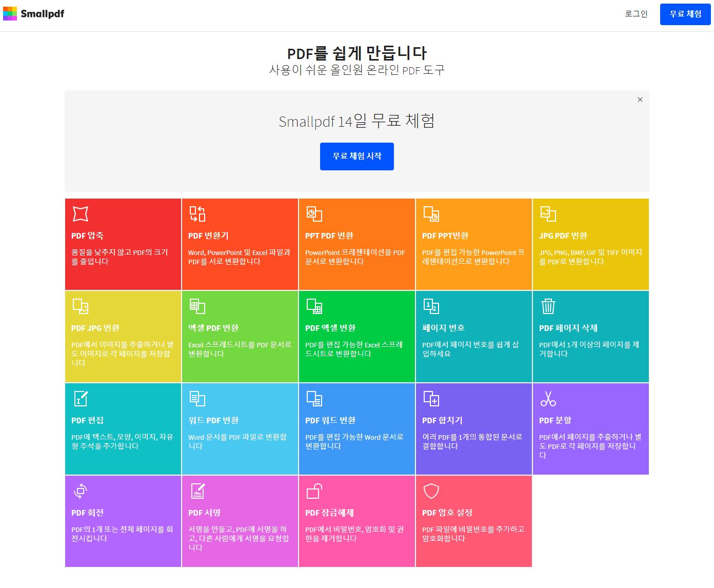Click the Smallpdf logo icon

point(10,14)
